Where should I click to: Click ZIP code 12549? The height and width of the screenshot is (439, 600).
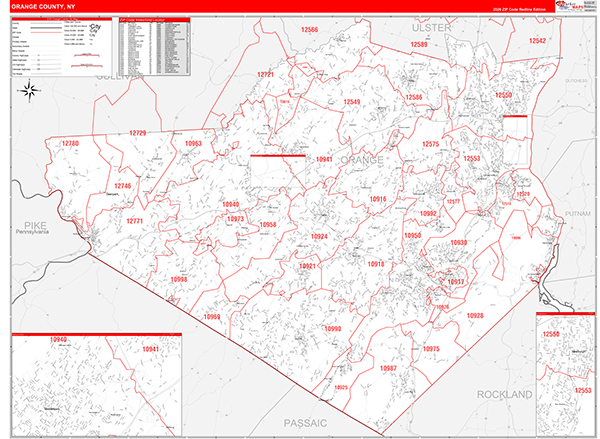click(352, 102)
